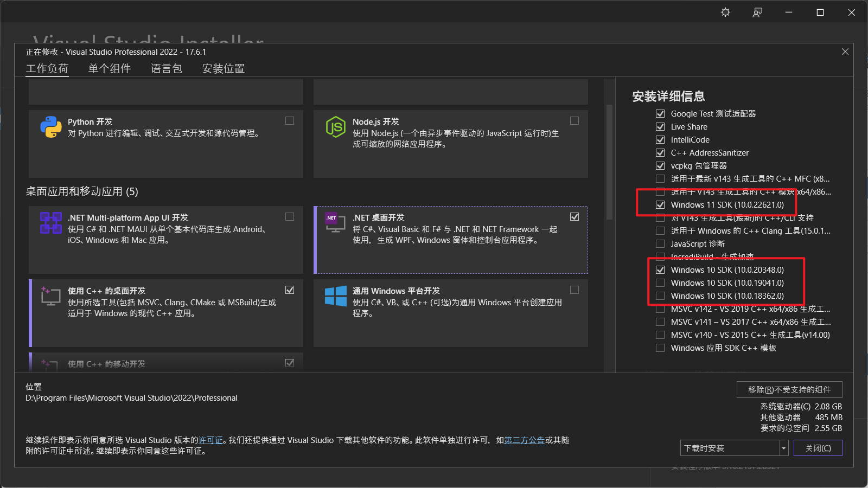
Task: Switch to the 单个组件 tab
Action: point(110,68)
